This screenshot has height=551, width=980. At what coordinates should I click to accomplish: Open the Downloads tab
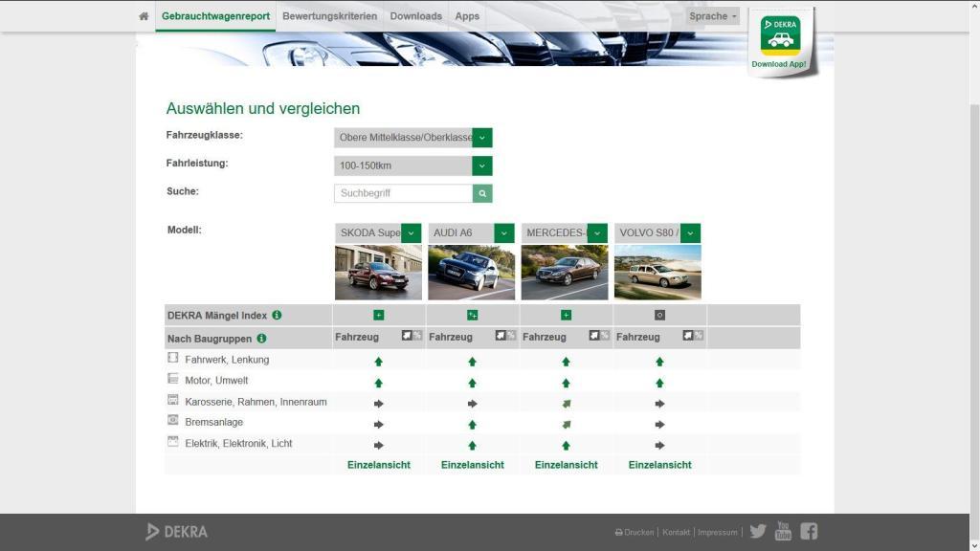pos(416,16)
